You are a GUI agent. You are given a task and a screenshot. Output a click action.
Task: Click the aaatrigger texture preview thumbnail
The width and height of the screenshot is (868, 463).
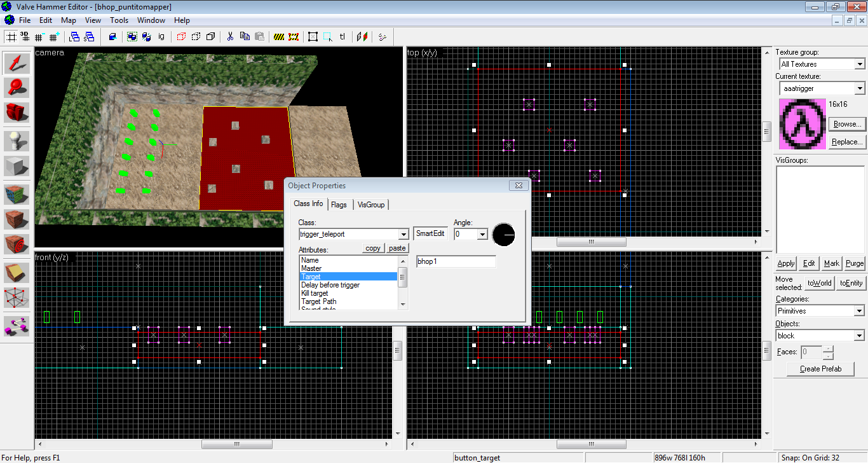pyautogui.click(x=803, y=124)
